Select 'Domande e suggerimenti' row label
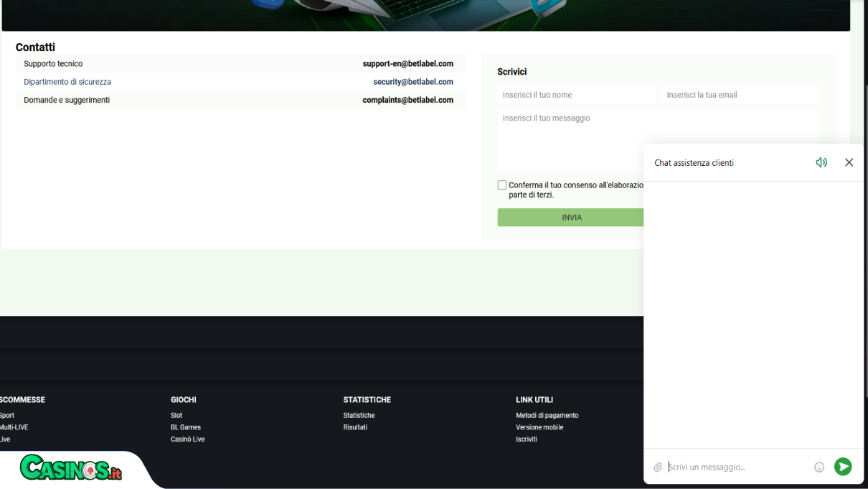Viewport: 868px width, 489px height. pos(67,100)
